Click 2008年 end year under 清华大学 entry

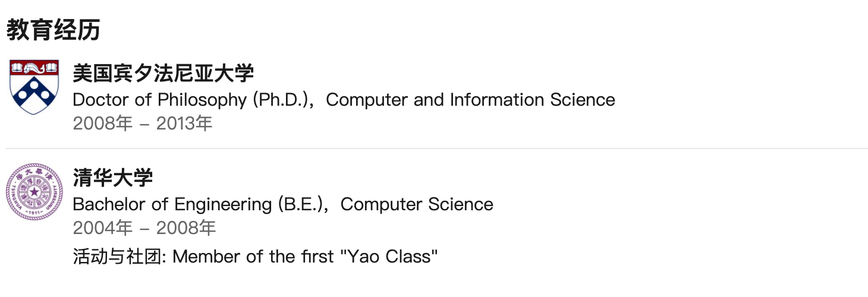[x=185, y=228]
